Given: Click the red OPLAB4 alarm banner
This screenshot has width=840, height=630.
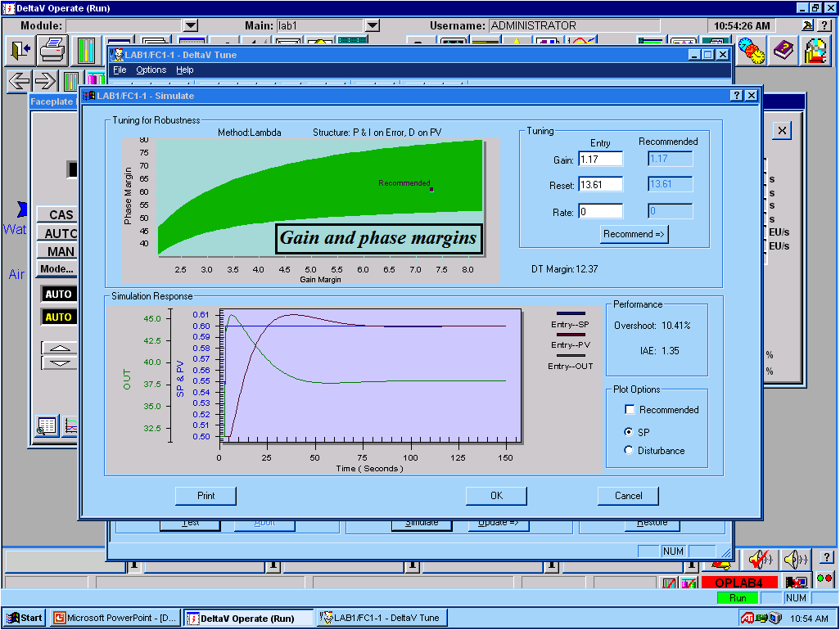Looking at the screenshot, I should pos(738,583).
